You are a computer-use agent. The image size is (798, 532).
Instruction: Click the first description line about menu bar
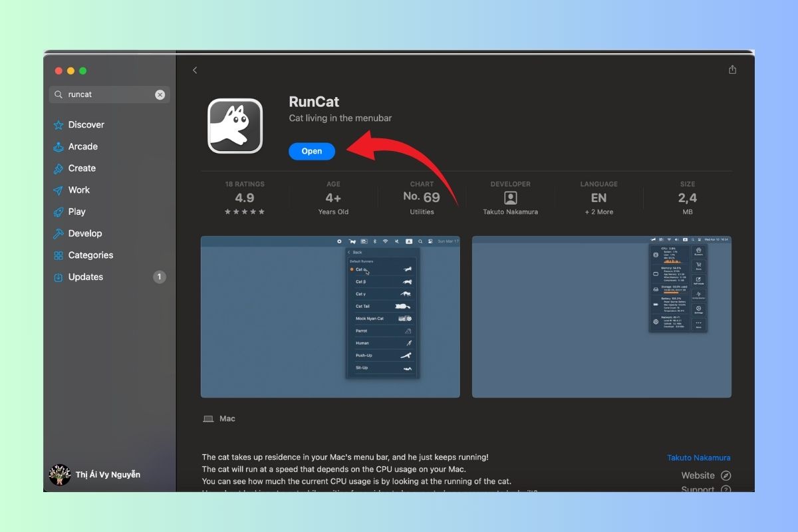click(345, 458)
